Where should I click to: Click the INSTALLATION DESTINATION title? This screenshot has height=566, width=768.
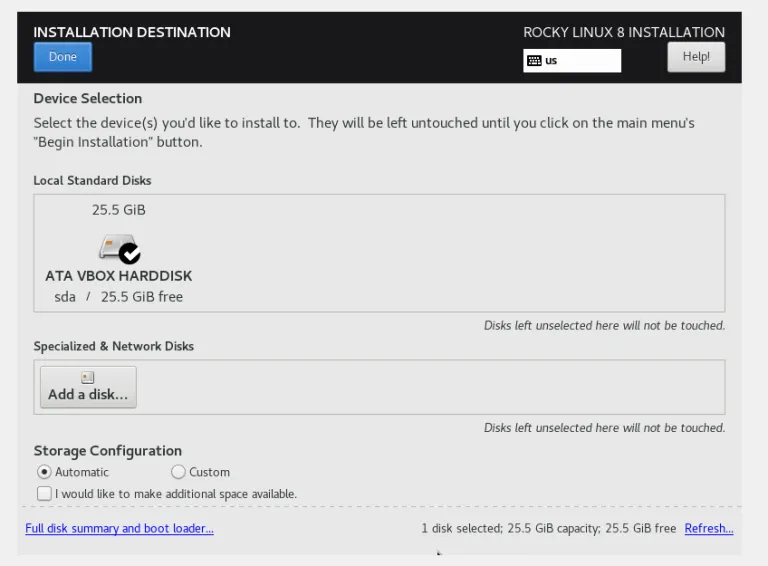click(x=132, y=32)
